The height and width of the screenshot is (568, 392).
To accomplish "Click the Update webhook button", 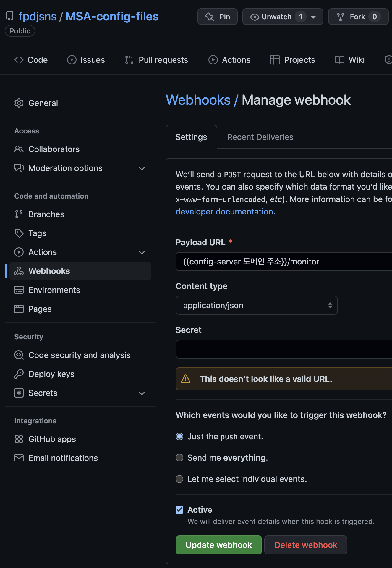I will 219,545.
